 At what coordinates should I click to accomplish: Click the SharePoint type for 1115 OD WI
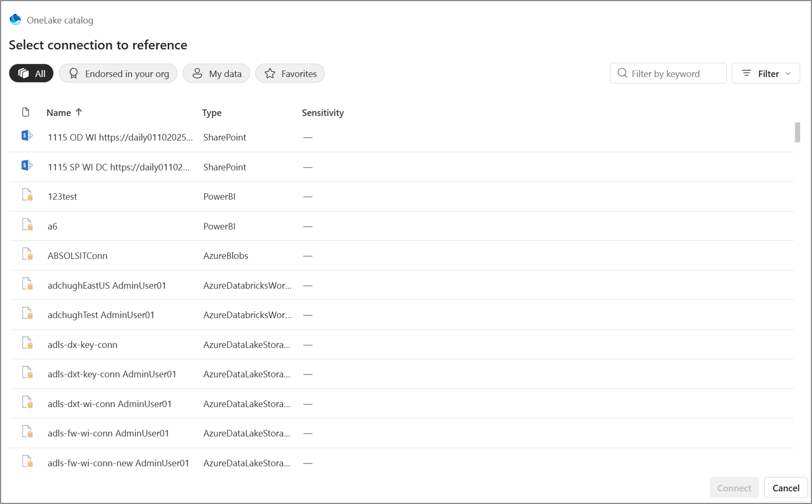tap(225, 137)
